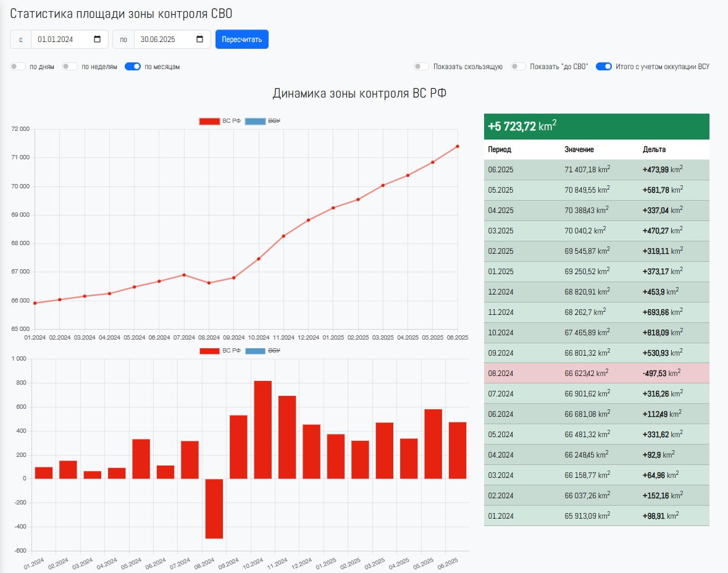Select the 08.2024 negative row in table

[x=596, y=373]
